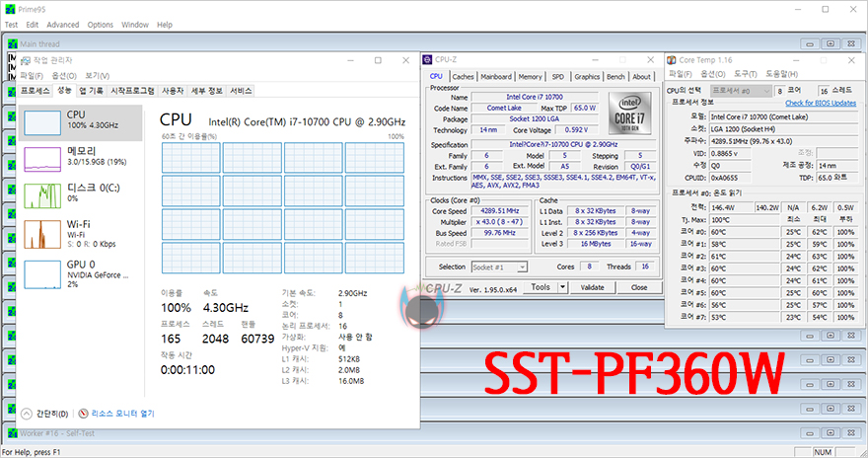Switch to 서비스 tab in Task Manager
Screen dimensions: 868x458
coord(241,91)
